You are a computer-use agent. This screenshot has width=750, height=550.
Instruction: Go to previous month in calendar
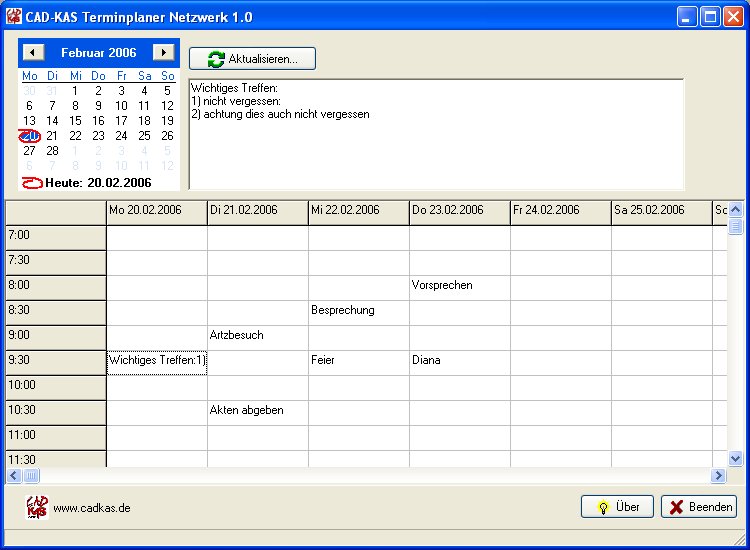(33, 52)
